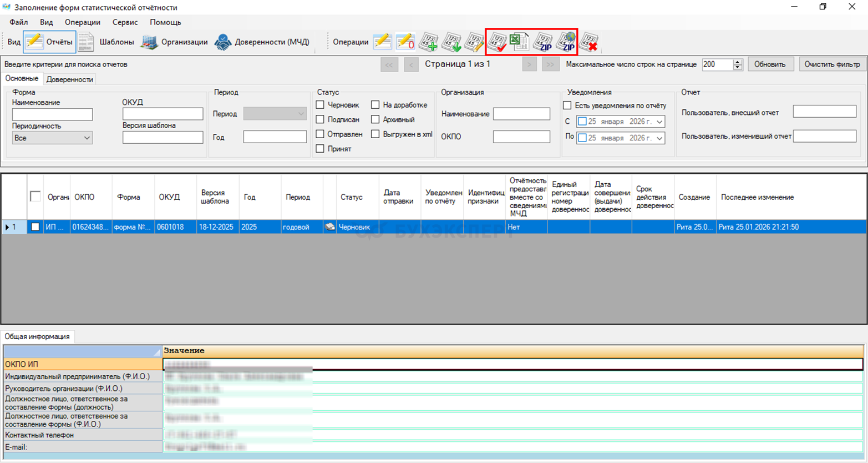This screenshot has height=463, width=868.
Task: Switch to the Доверенности filter tab
Action: tap(70, 79)
